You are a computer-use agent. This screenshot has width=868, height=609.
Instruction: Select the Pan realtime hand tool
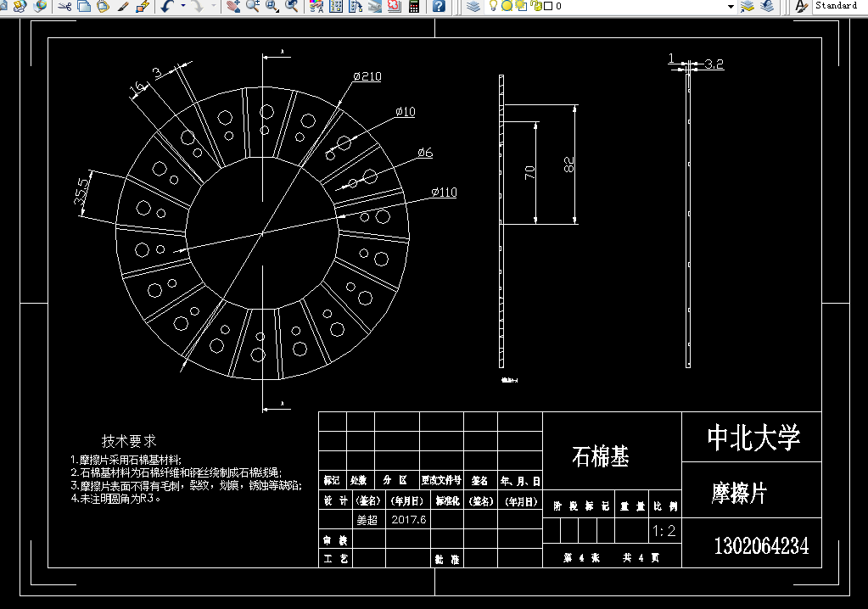pos(233,6)
